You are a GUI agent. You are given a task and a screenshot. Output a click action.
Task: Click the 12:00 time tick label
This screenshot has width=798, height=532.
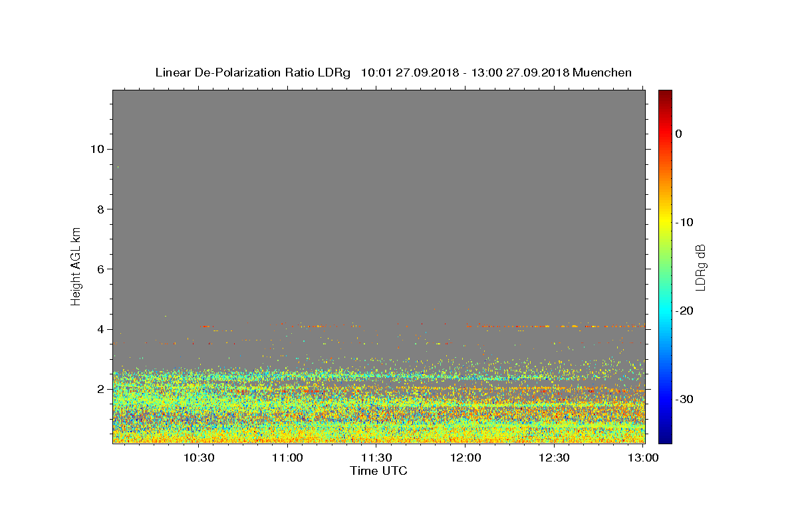point(465,458)
